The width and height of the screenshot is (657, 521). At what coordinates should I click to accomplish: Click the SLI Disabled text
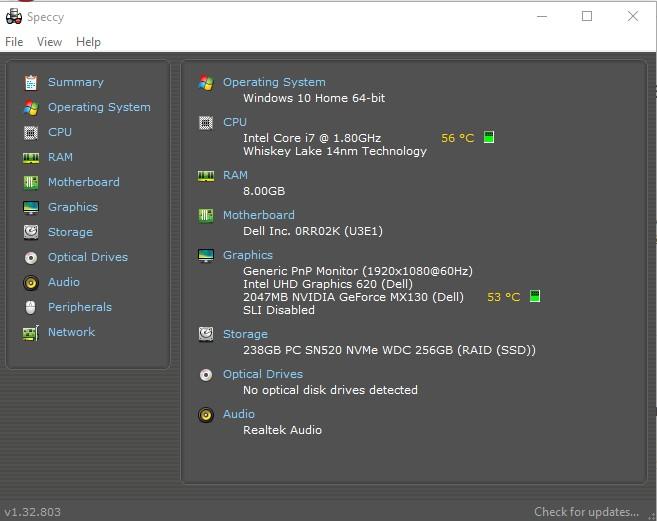pyautogui.click(x=279, y=310)
